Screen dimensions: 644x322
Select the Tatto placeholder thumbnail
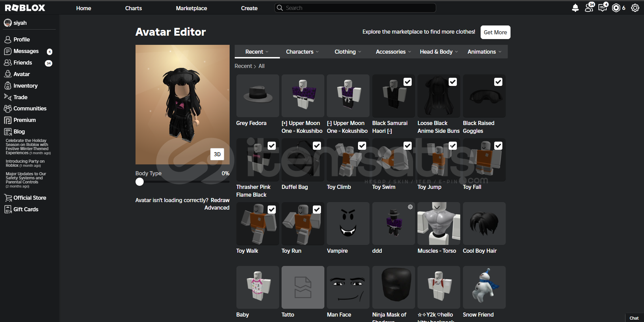[x=303, y=287]
